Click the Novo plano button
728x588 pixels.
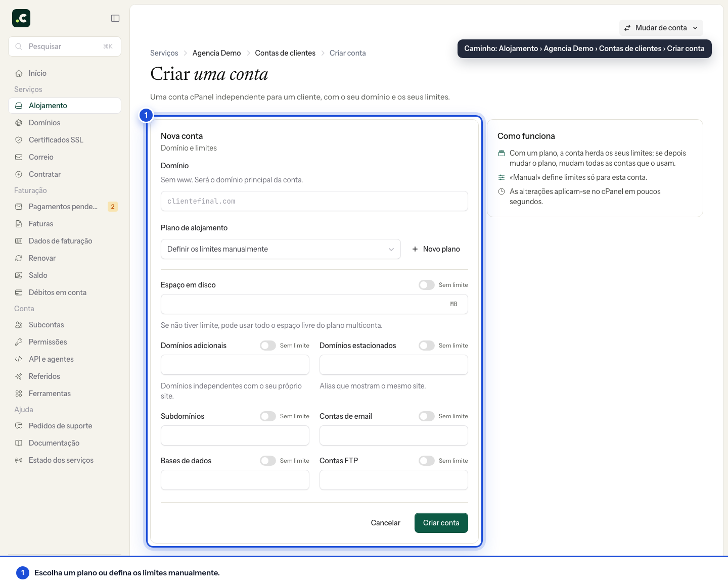436,249
